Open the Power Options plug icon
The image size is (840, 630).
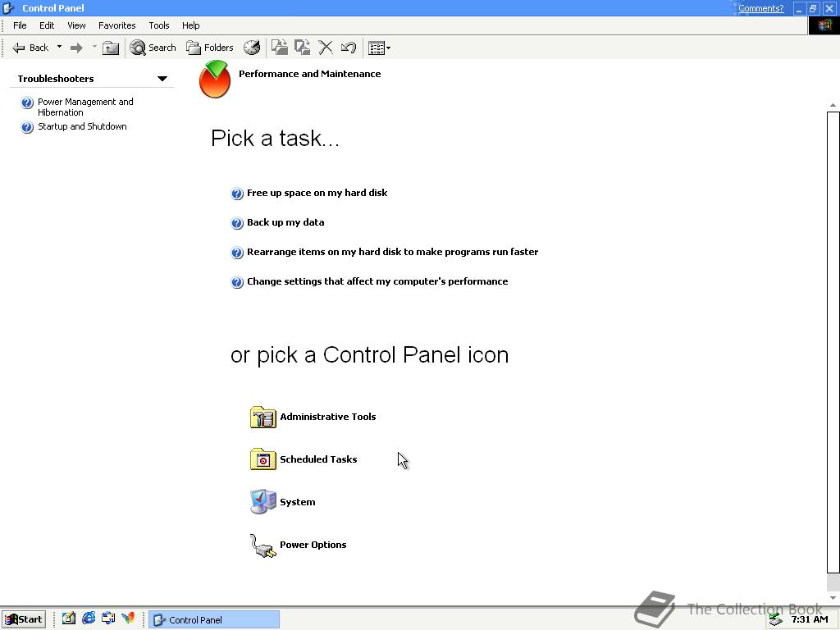coord(263,546)
